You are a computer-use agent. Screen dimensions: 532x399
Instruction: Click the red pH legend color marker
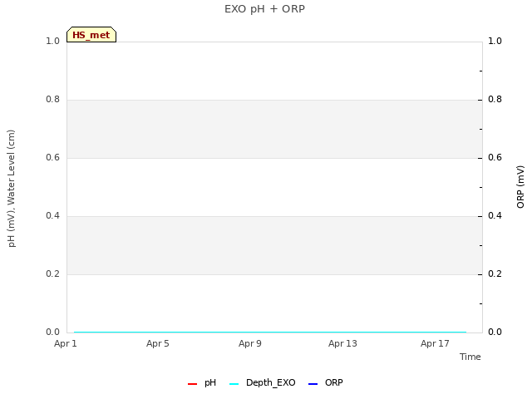coord(192,384)
